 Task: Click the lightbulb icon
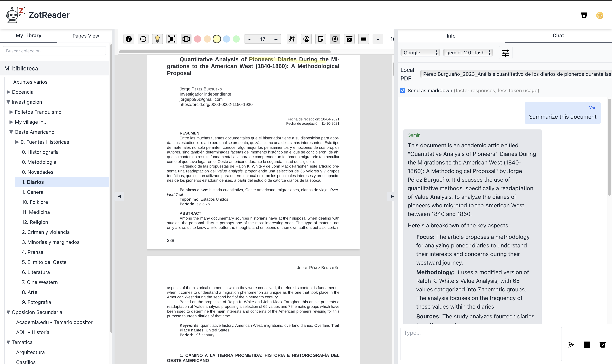pyautogui.click(x=157, y=39)
